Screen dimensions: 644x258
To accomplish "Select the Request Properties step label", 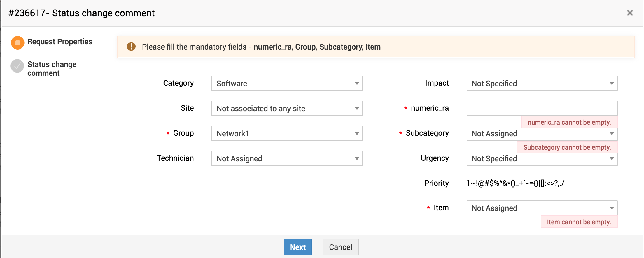I will (60, 42).
